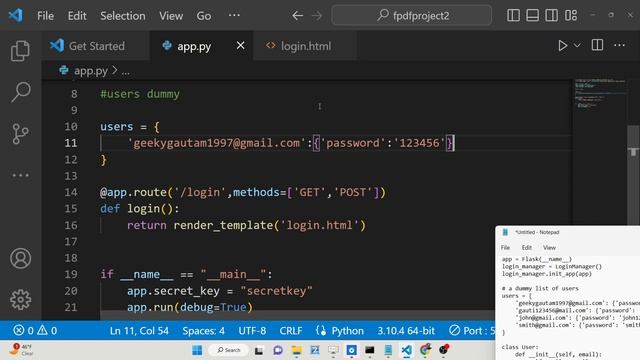Click line number 14 in gutter
This screenshot has height=360, width=640.
pyautogui.click(x=71, y=192)
